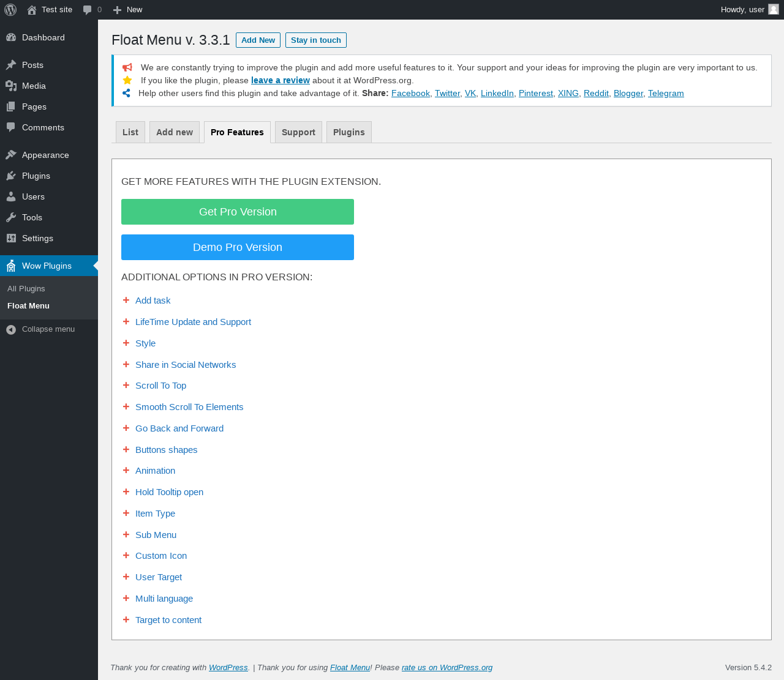Image resolution: width=784 pixels, height=680 pixels.
Task: Click the Settings sliders icon
Action: 11,238
